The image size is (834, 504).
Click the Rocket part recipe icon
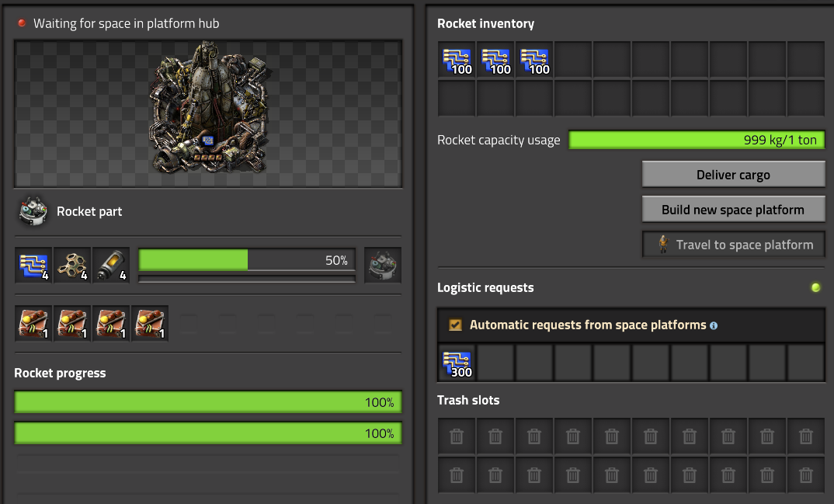(33, 211)
